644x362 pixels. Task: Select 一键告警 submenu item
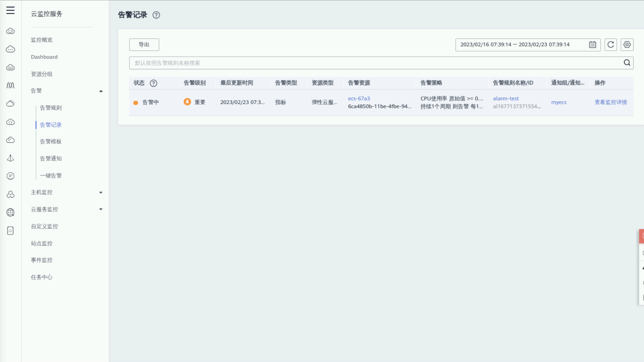[51, 175]
